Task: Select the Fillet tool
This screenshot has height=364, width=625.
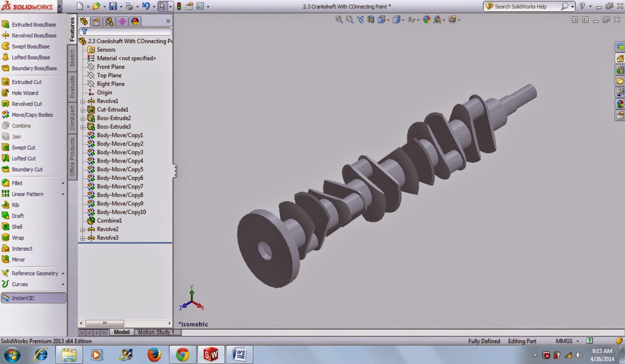Action: (17, 183)
